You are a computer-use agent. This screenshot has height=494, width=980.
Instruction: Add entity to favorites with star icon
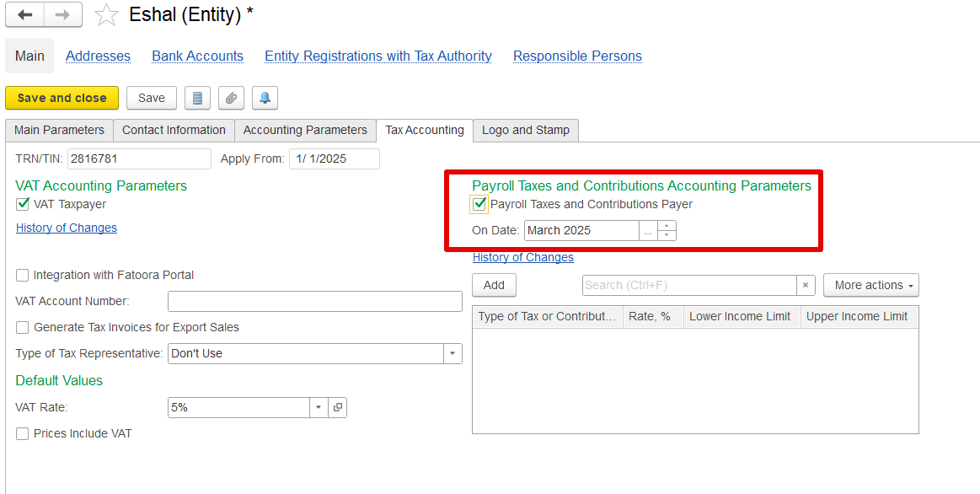click(x=106, y=15)
